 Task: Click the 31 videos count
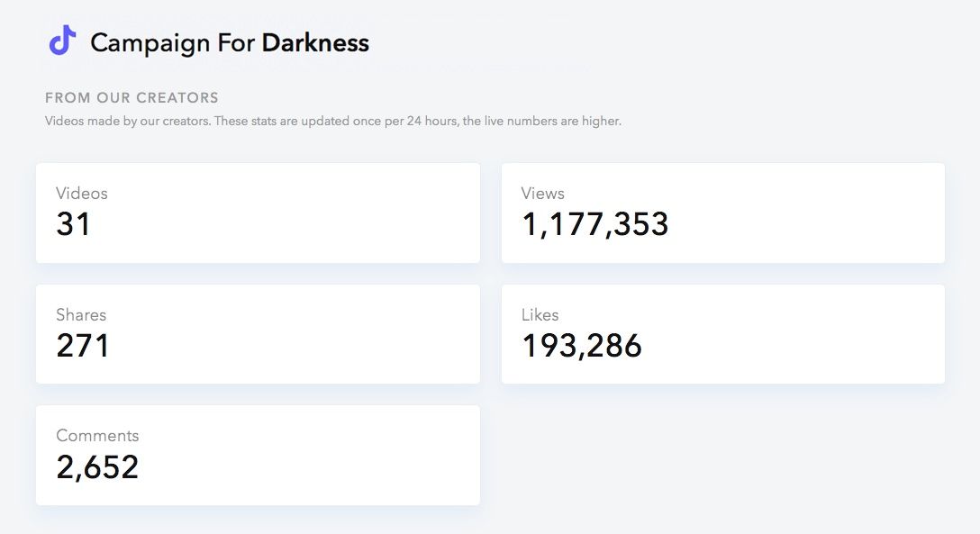[x=73, y=224]
